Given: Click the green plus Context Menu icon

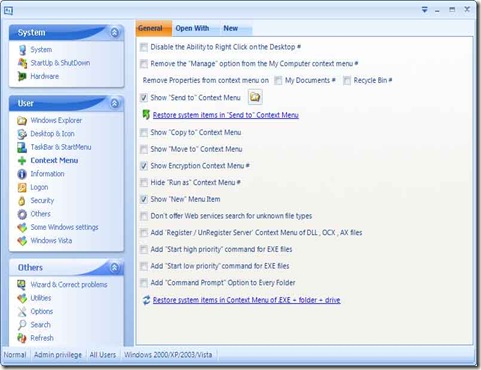Looking at the screenshot, I should (22, 161).
